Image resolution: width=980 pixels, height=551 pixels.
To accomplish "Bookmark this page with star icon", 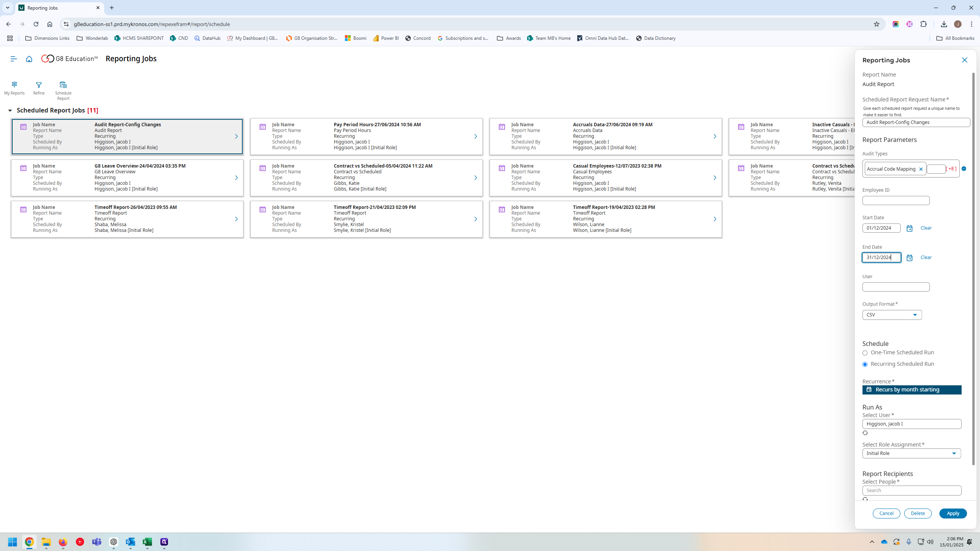I will (x=877, y=24).
